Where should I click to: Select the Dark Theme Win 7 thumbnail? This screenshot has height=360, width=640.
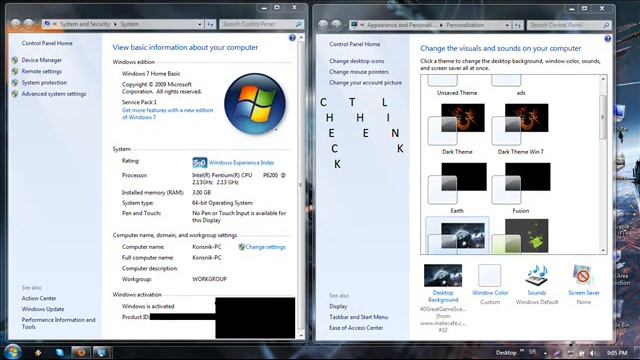pos(520,124)
